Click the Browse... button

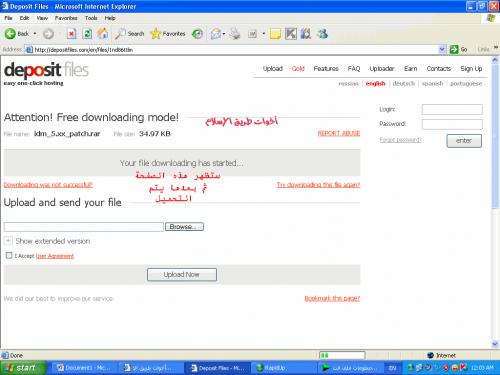(x=184, y=227)
